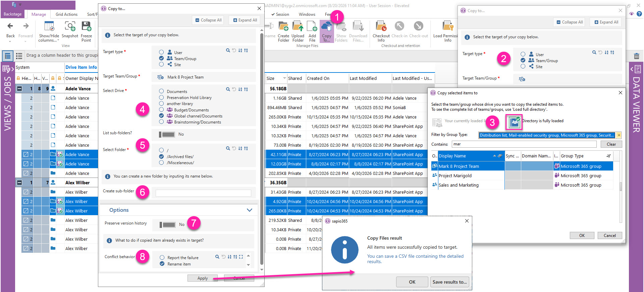
Task: Click Cancel in Copy selected items dialog
Action: (x=610, y=235)
